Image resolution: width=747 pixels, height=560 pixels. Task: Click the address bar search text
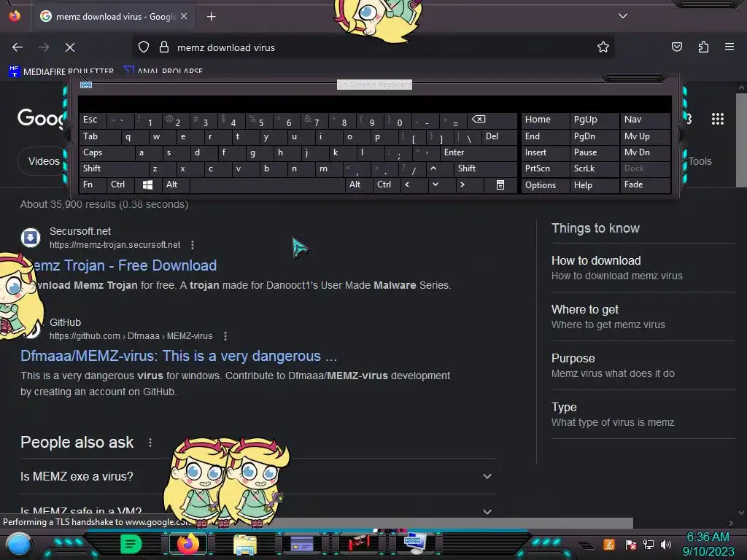tap(226, 47)
